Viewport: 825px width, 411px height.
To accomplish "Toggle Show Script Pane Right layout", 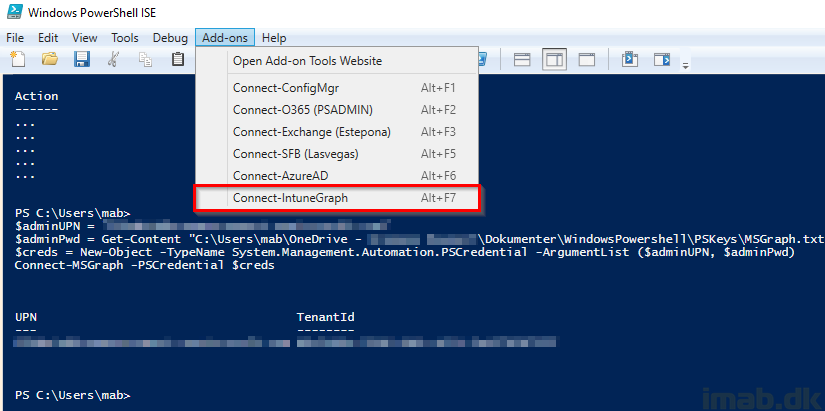I will tap(554, 60).
